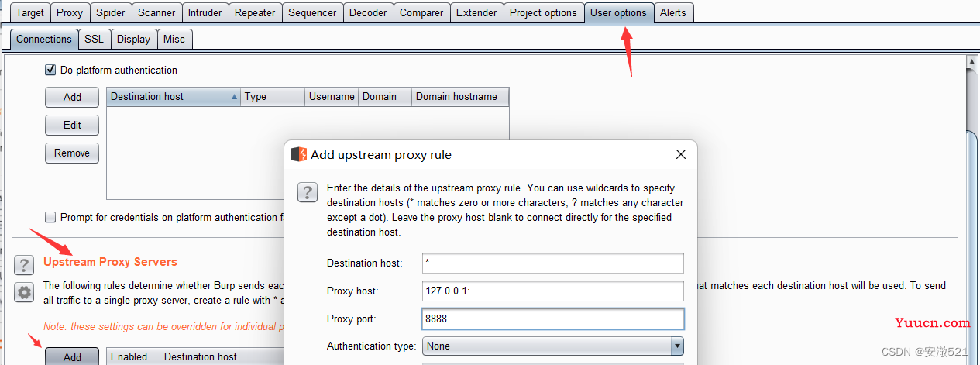The image size is (980, 365).
Task: Close the Add upstream proxy rule dialog
Action: [x=681, y=154]
